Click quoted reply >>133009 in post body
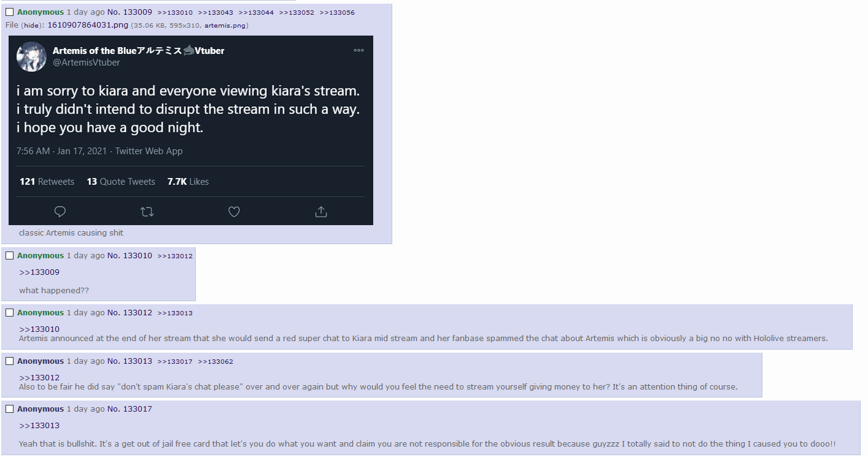Viewport: 868px width, 457px height. (x=39, y=272)
